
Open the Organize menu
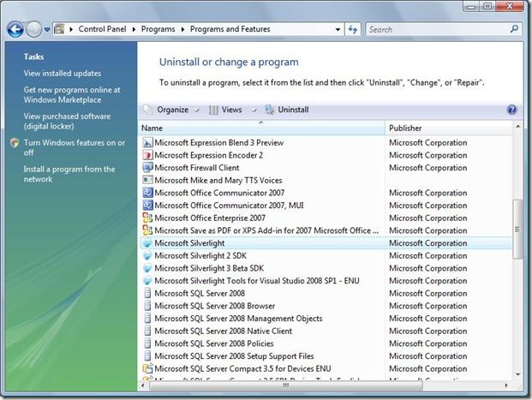(x=173, y=110)
